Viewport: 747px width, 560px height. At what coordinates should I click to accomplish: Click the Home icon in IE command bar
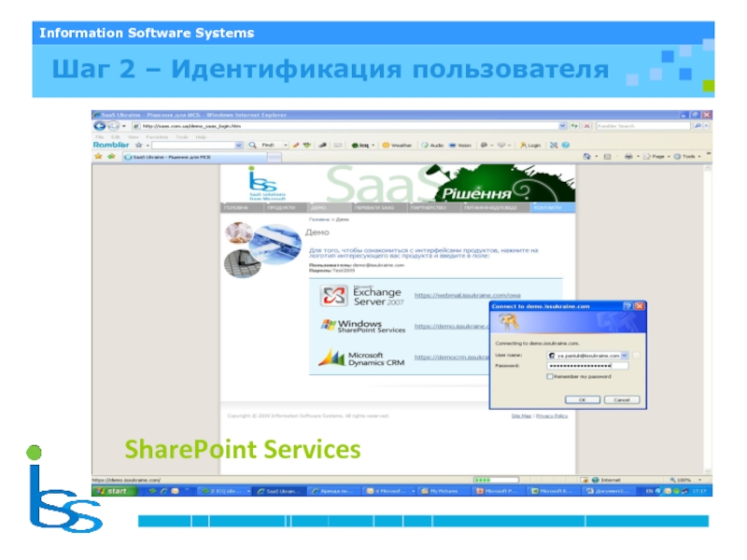coord(587,156)
